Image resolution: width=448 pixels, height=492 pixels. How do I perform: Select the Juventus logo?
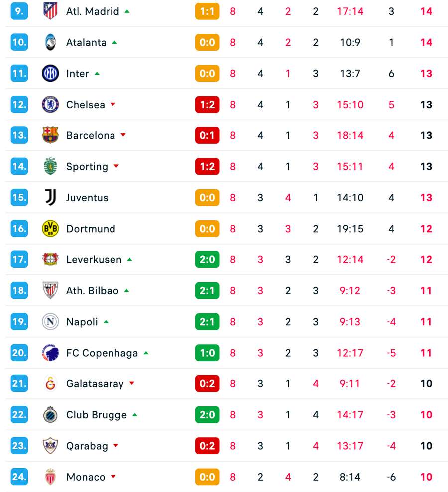click(x=50, y=197)
